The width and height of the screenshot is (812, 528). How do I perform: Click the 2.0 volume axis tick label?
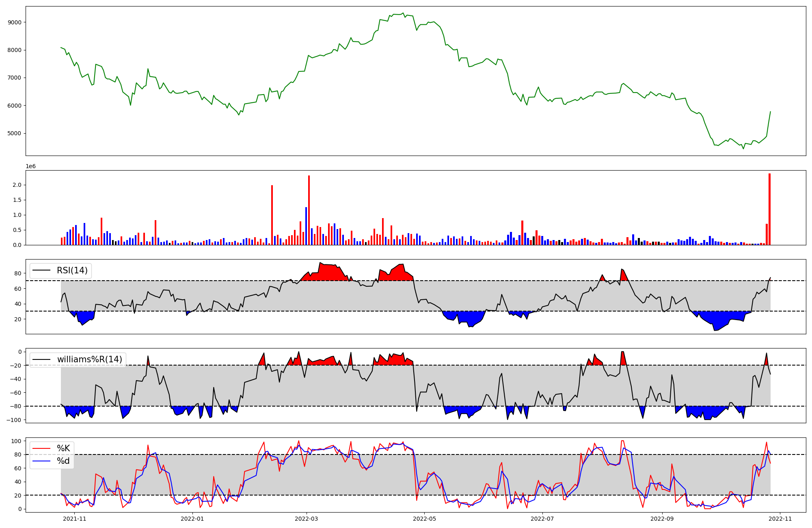coord(17,185)
